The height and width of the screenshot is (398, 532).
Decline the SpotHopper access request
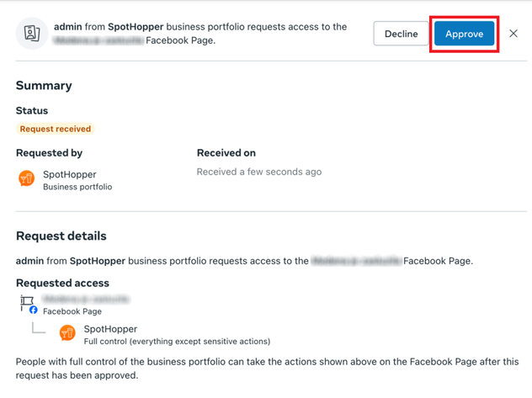[401, 34]
